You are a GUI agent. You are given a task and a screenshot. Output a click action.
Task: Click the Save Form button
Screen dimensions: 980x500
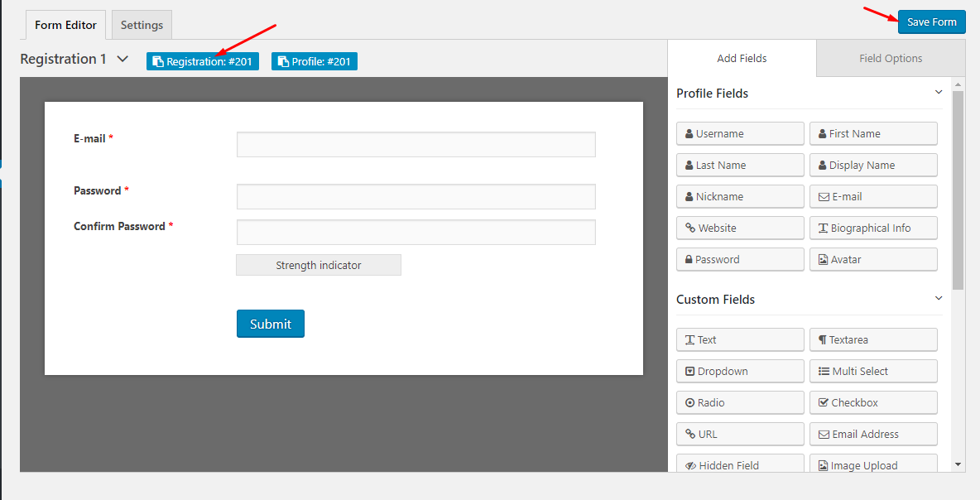point(931,22)
